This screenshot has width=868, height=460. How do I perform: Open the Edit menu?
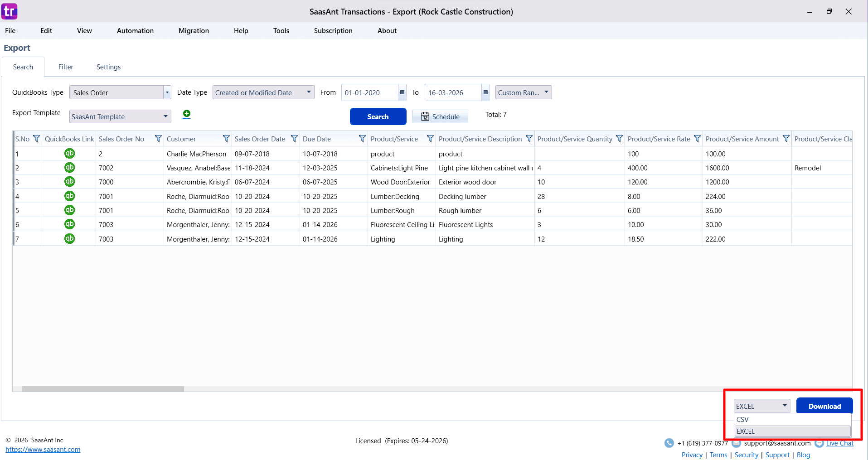[46, 31]
